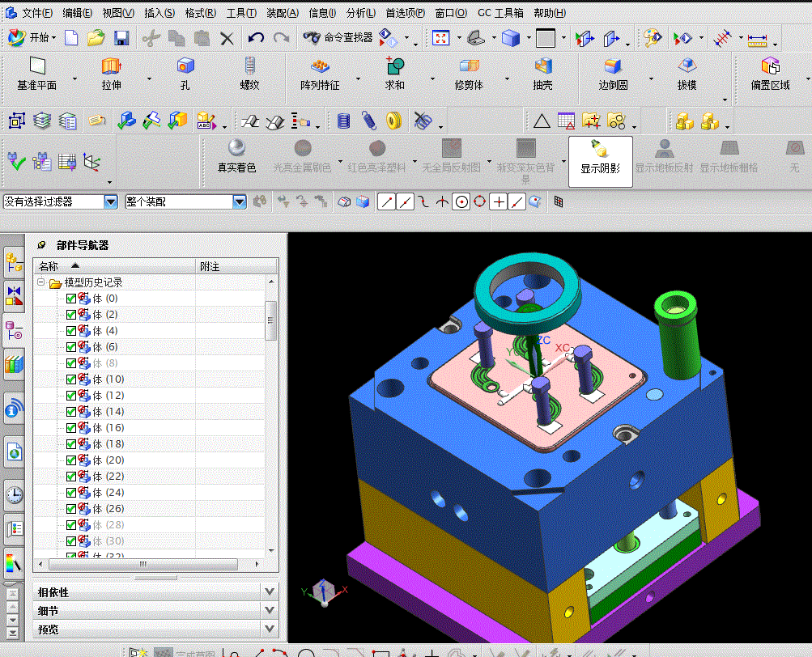
Task: Click the save floppy disk icon
Action: pyautogui.click(x=121, y=38)
